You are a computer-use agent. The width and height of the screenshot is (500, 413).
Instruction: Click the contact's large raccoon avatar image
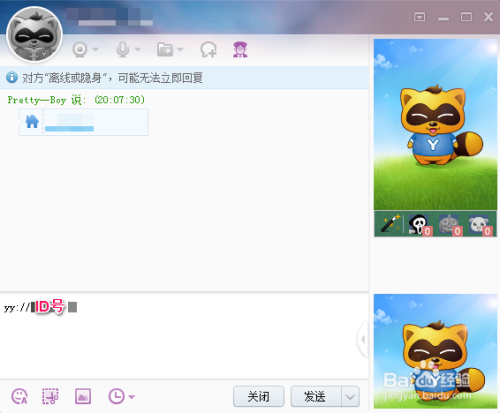435,124
